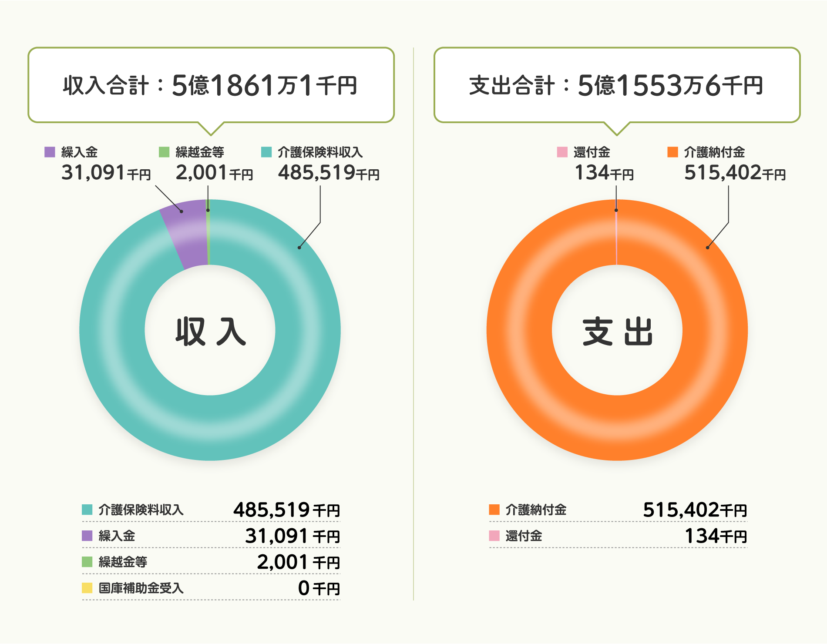This screenshot has height=644, width=827.
Task: Click the teal 介護保険料収入 swatch above the chart
Action: point(266,152)
